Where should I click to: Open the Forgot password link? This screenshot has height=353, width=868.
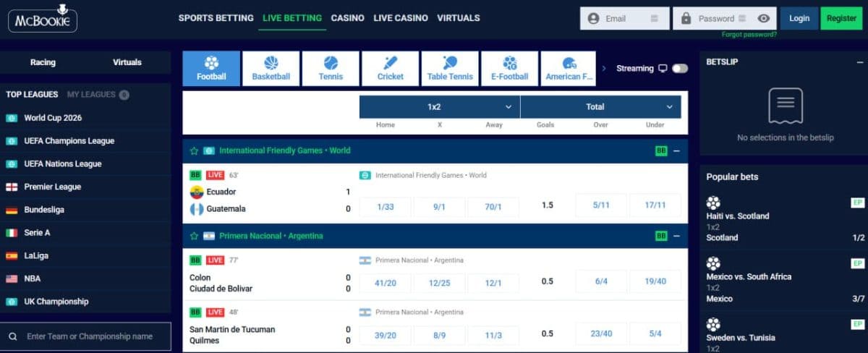click(x=749, y=35)
